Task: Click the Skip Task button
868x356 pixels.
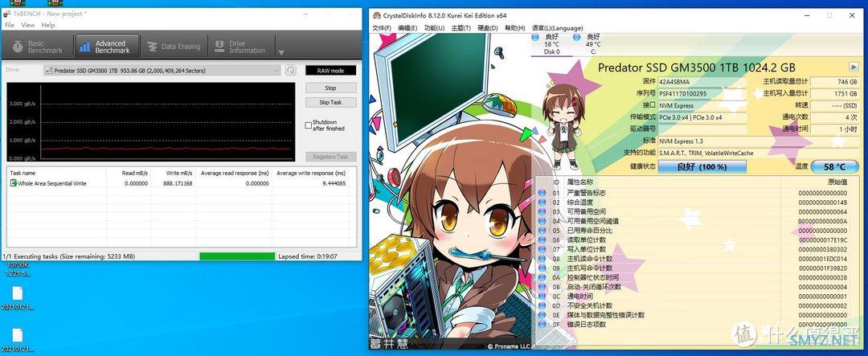Action: pos(330,102)
